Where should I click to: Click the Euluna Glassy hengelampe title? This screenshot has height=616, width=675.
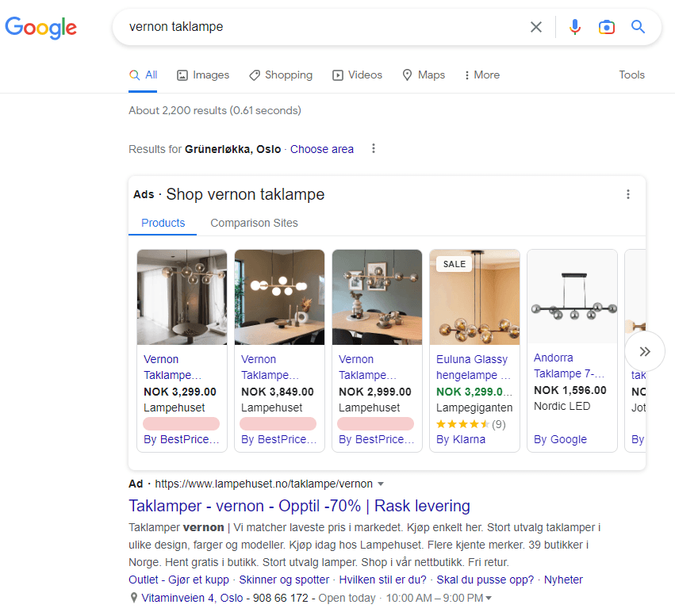point(473,367)
